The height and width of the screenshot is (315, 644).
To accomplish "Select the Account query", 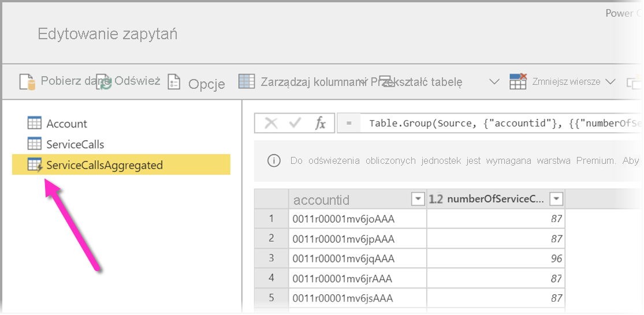I will pos(66,123).
